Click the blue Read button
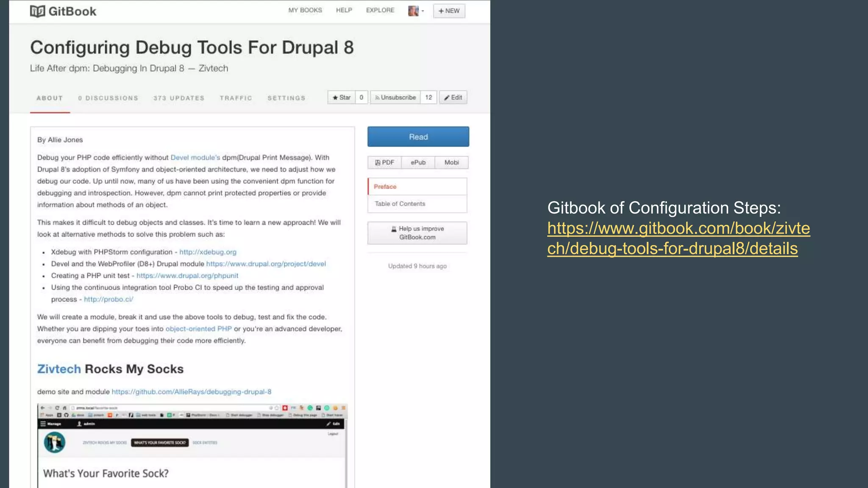The height and width of the screenshot is (488, 868). pos(418,137)
